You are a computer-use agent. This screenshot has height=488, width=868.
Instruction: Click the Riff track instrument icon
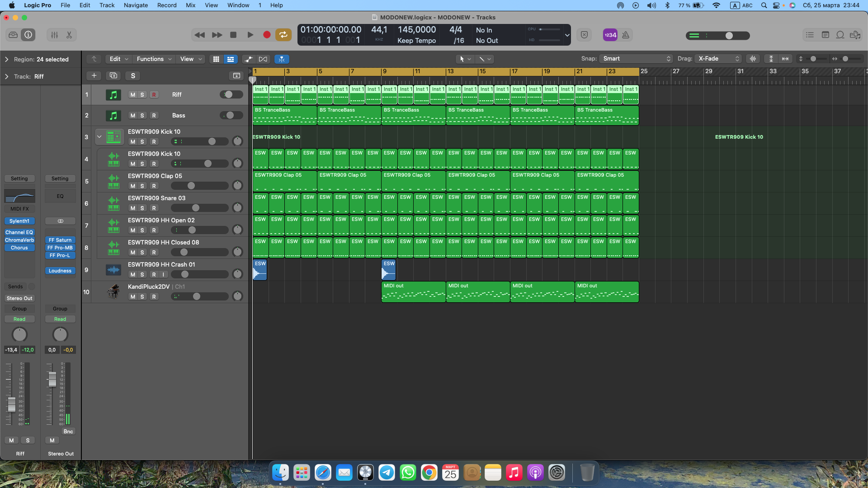pos(113,95)
